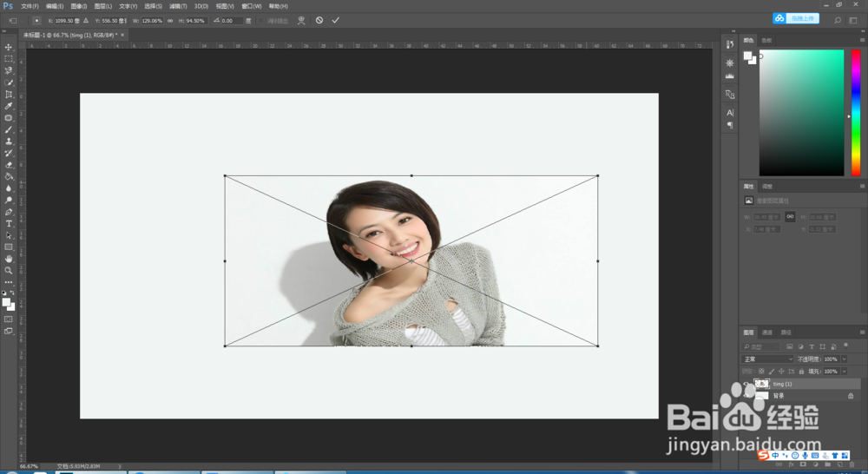Open the 滤镜(T) menu
868x474 pixels.
click(178, 6)
